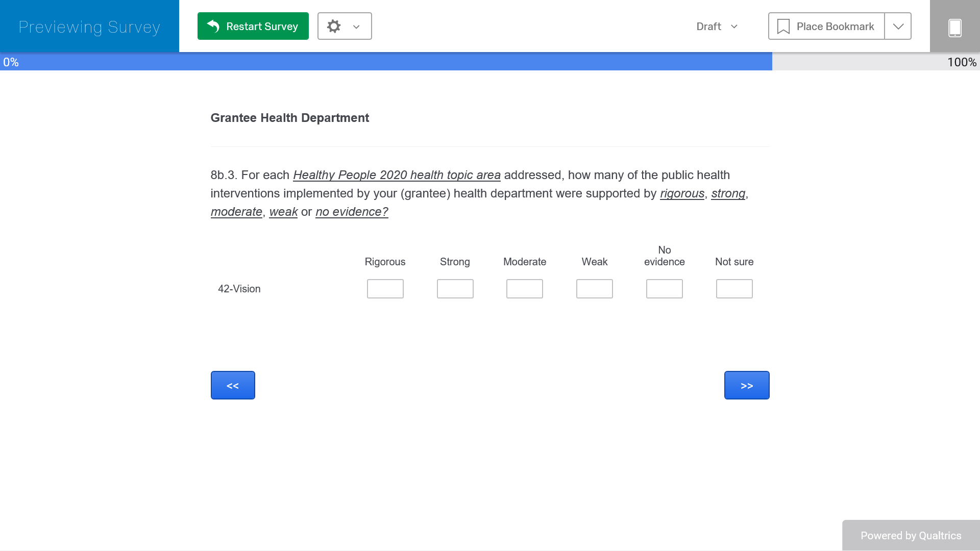
Task: Switch to mobile device preview icon
Action: click(x=954, y=27)
